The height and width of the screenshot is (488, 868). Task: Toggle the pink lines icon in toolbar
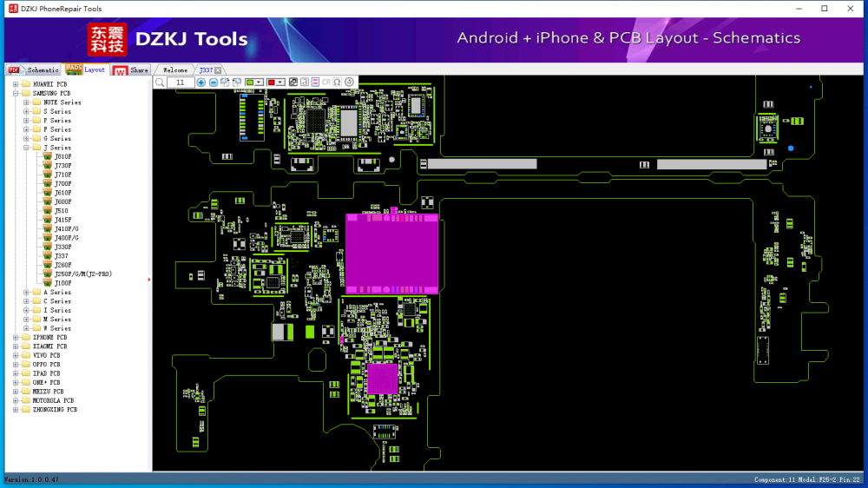(315, 82)
